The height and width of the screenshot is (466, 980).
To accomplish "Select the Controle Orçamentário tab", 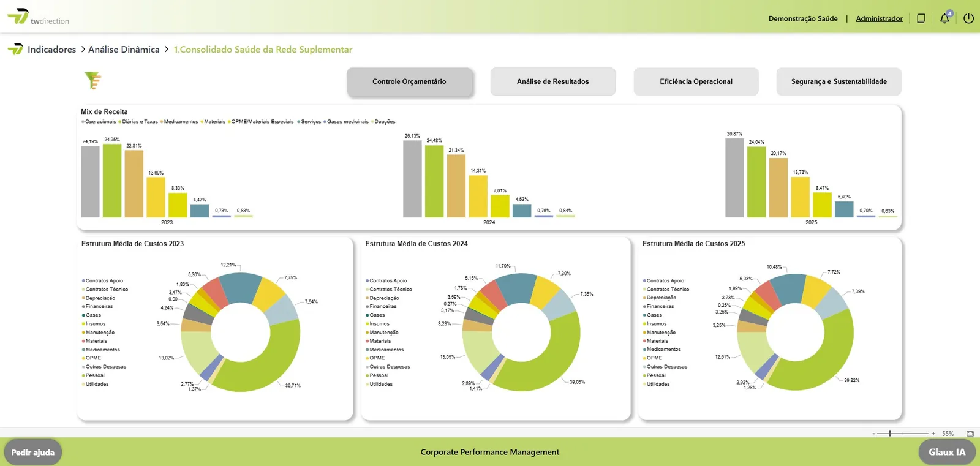I will tap(410, 81).
